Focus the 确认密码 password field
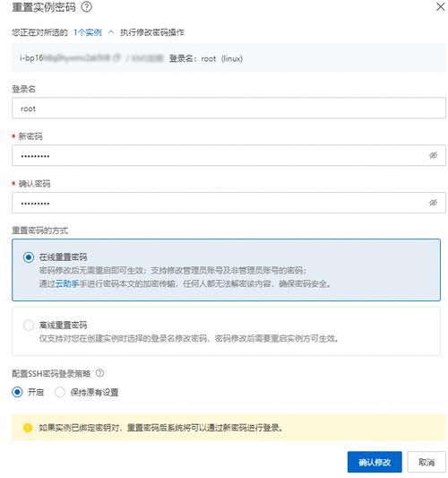448x478 pixels. 228,203
